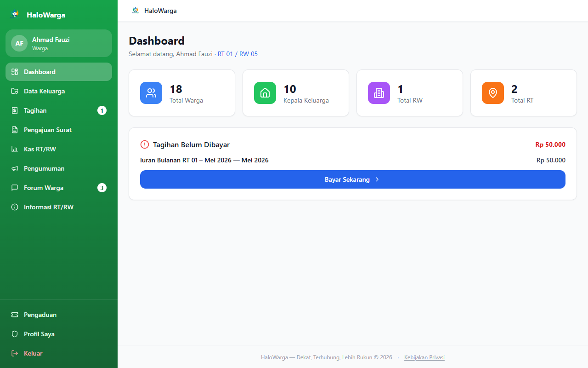
Task: Click the footer HaloWarga copyright text
Action: click(327, 357)
